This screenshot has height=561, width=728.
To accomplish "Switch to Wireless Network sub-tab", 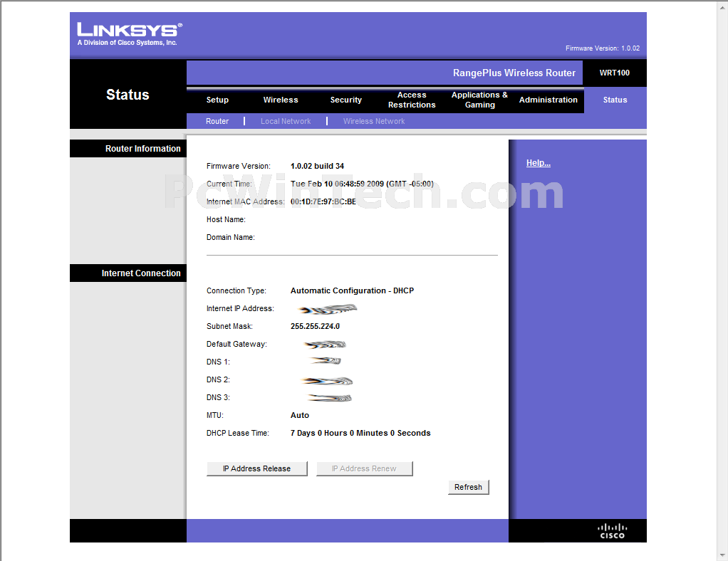I will tap(374, 121).
